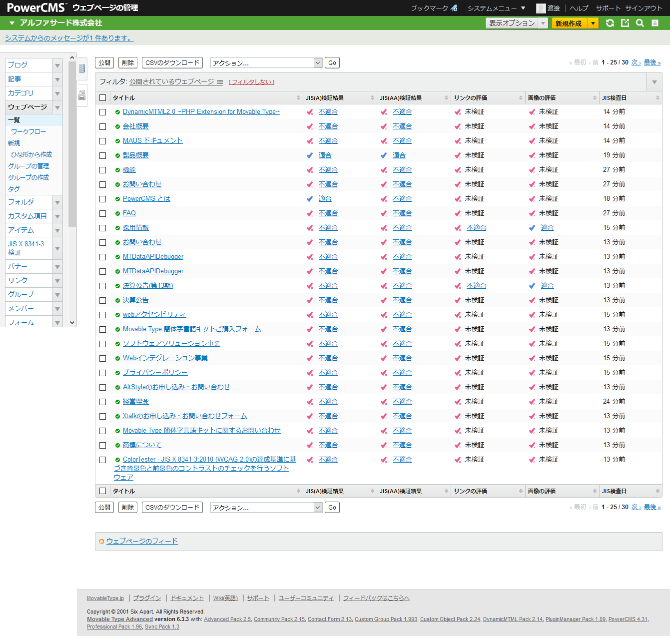Open the filter list icon beside 公開されているウェブページ

[x=220, y=82]
